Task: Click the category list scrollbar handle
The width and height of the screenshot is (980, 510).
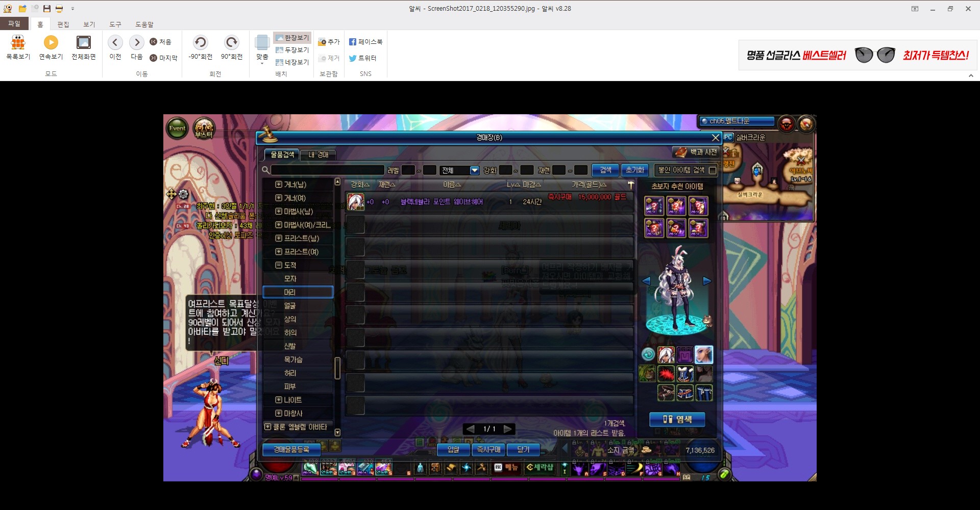Action: pos(337,368)
